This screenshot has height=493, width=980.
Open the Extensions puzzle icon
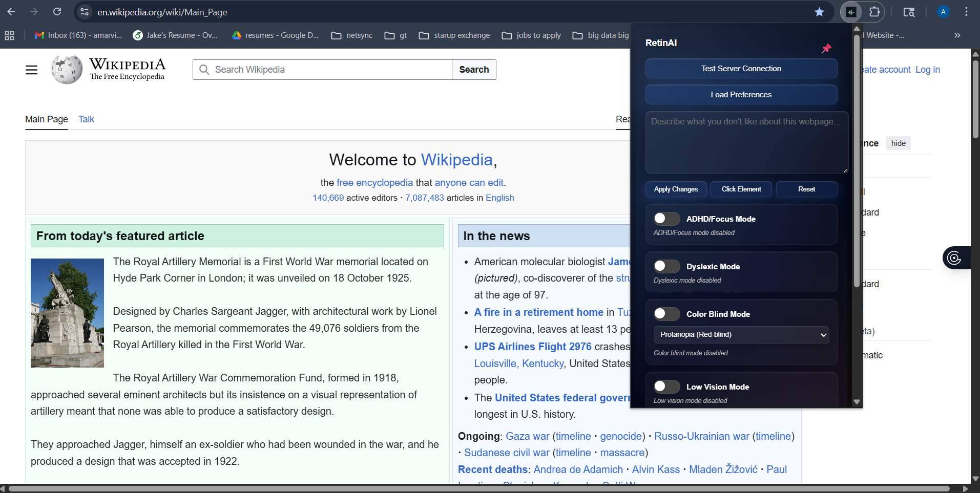pos(874,12)
